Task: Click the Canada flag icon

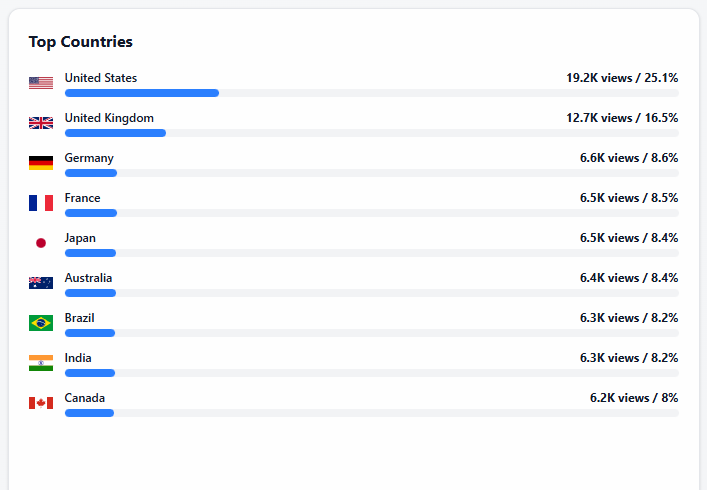Action: 41,403
